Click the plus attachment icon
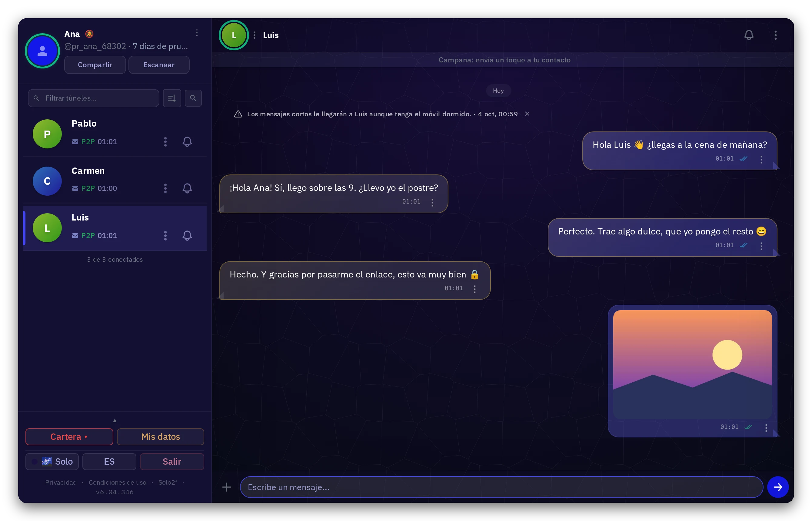Screen dimensions: 812x521 226,487
